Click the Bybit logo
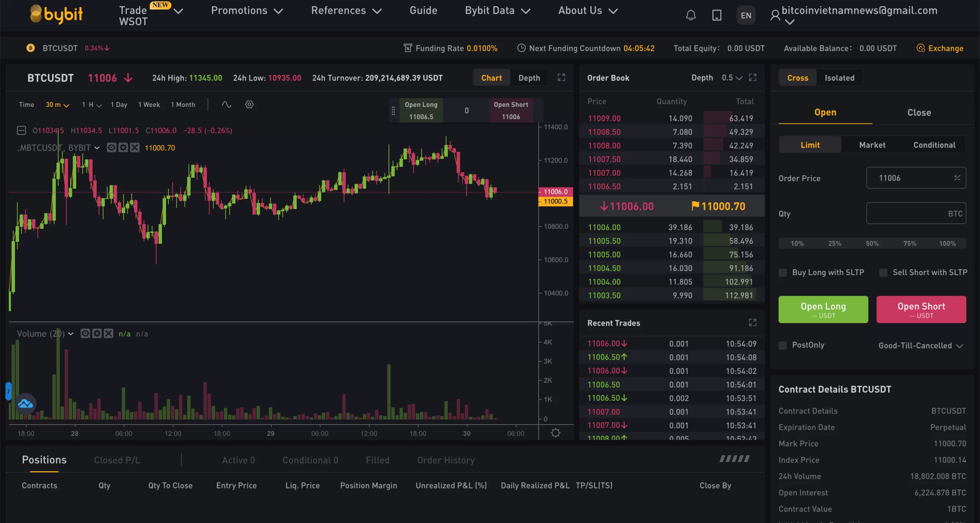Screen dimensions: 980x523 [x=56, y=14]
